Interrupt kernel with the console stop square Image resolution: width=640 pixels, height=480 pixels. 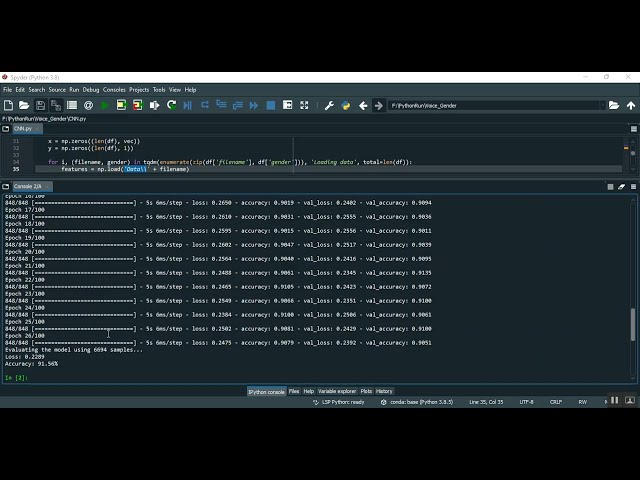click(x=610, y=187)
